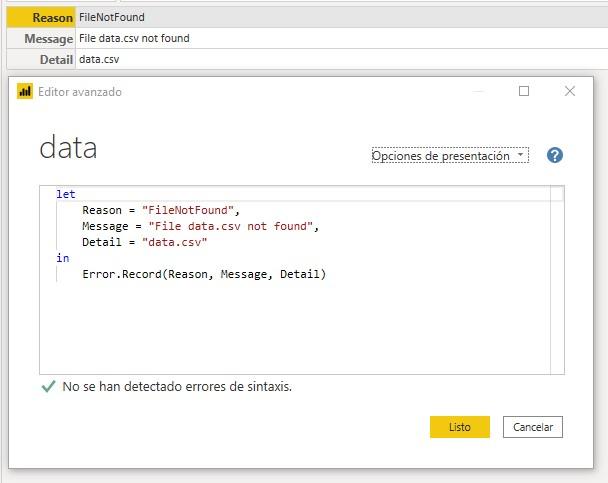Select the Reason row header

41,17
